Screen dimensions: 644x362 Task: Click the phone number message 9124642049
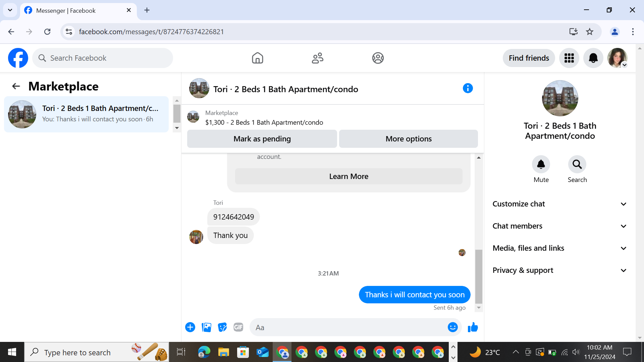tap(233, 217)
